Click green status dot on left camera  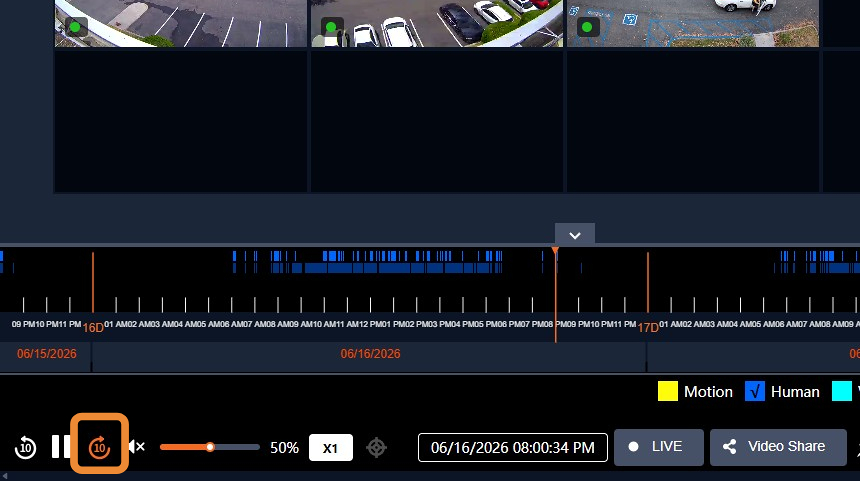point(75,27)
